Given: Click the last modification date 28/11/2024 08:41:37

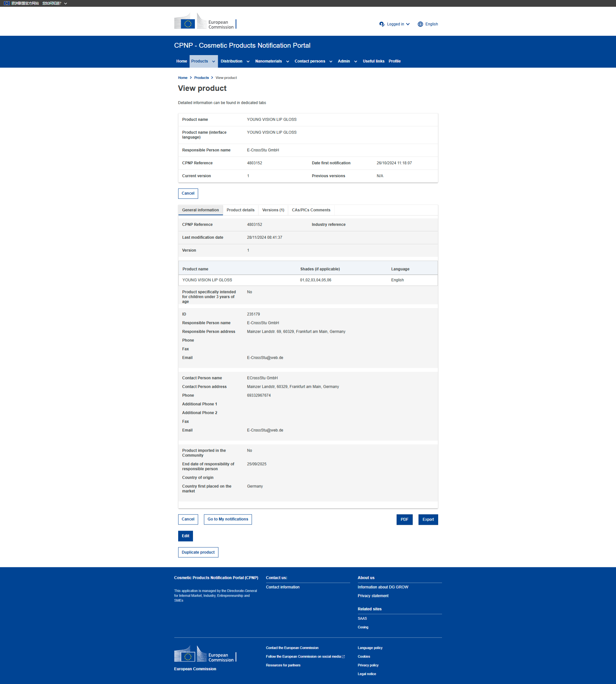Looking at the screenshot, I should [x=265, y=237].
